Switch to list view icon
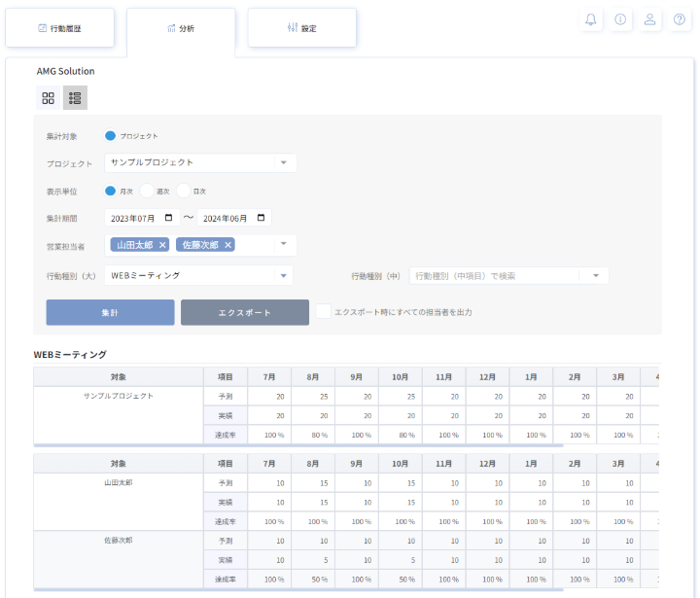This screenshot has width=700, height=598. (x=75, y=98)
